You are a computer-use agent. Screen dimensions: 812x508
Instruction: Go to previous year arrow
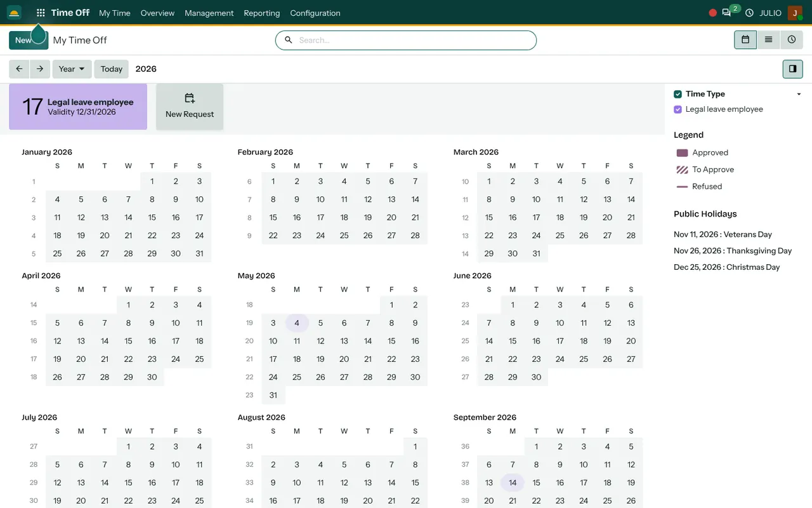click(x=19, y=69)
